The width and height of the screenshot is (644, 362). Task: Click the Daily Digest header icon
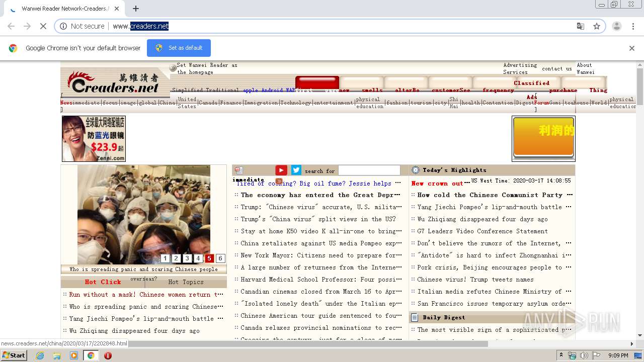tap(415, 318)
